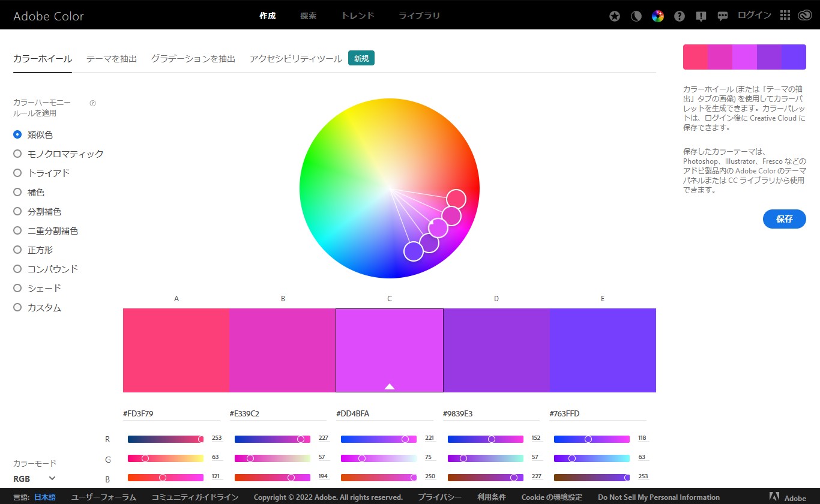Switch to the カラーホイール tab
This screenshot has height=504, width=820.
43,58
